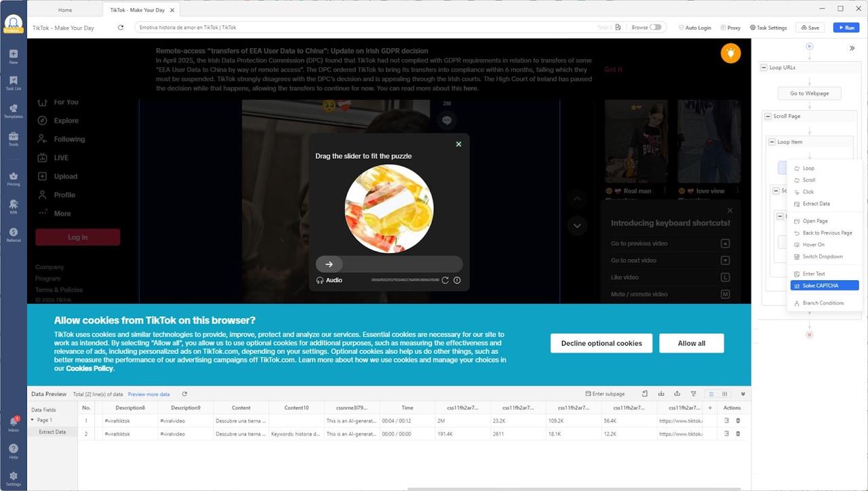This screenshot has width=868, height=491.
Task: Open the RPA section from the sidebar
Action: click(13, 208)
